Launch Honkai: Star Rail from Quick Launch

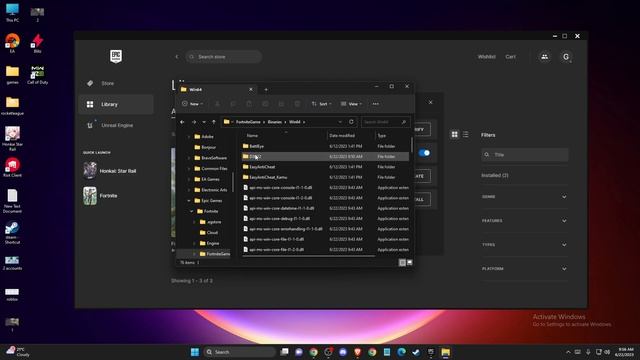[x=110, y=171]
